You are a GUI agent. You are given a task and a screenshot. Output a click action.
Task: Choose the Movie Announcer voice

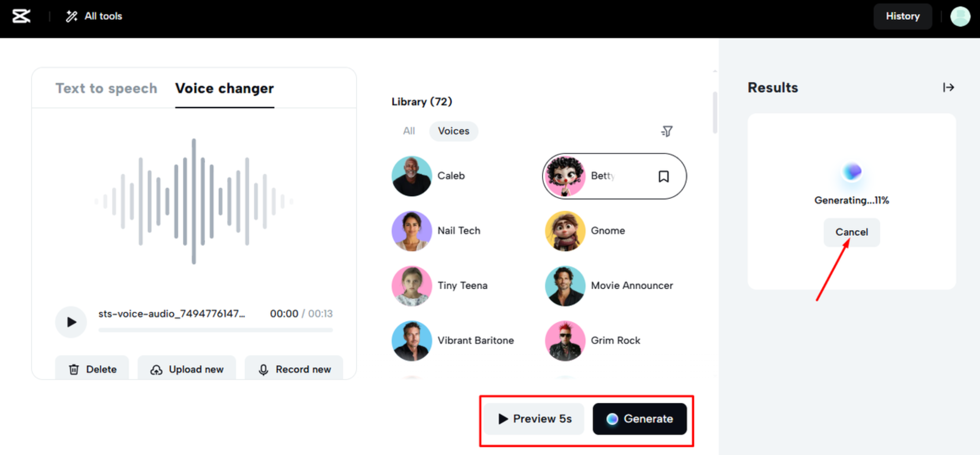[x=631, y=286]
